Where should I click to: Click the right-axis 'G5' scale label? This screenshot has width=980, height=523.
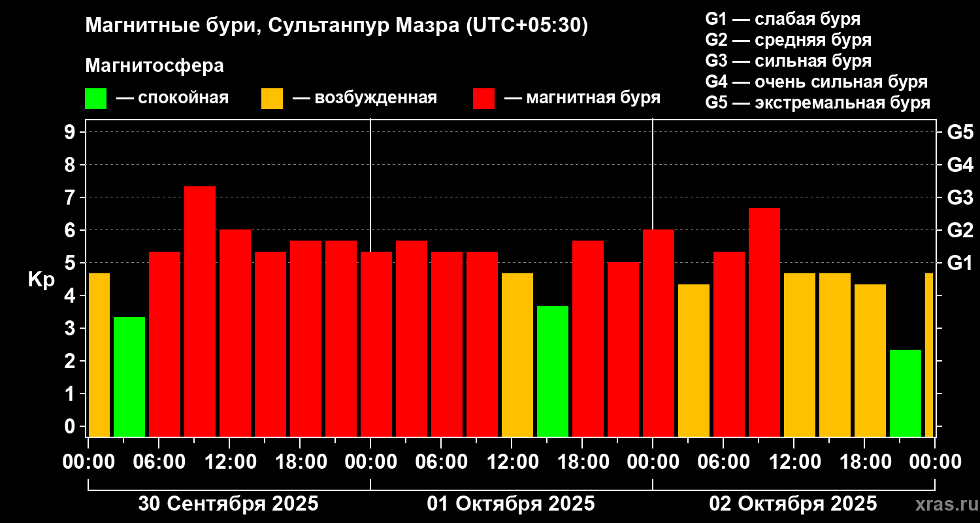(x=960, y=132)
